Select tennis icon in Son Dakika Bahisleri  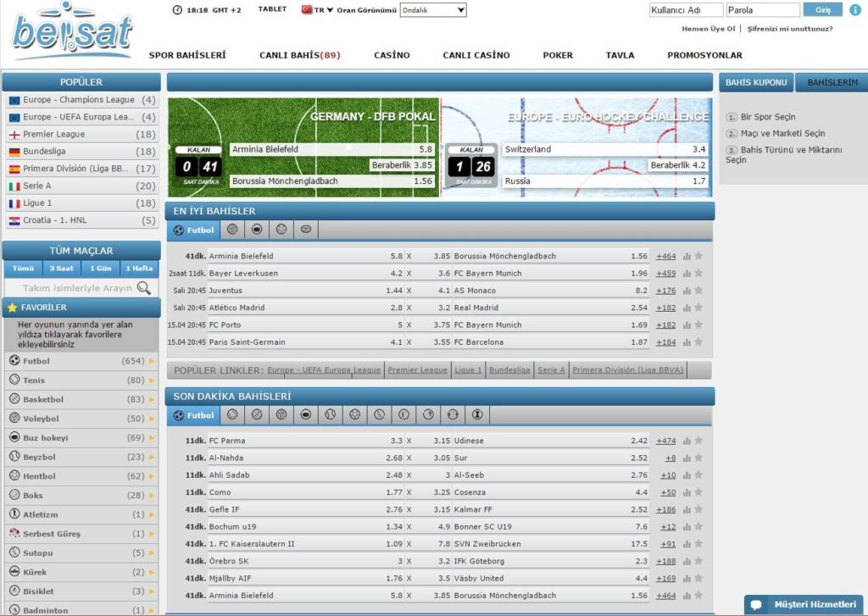pos(232,414)
